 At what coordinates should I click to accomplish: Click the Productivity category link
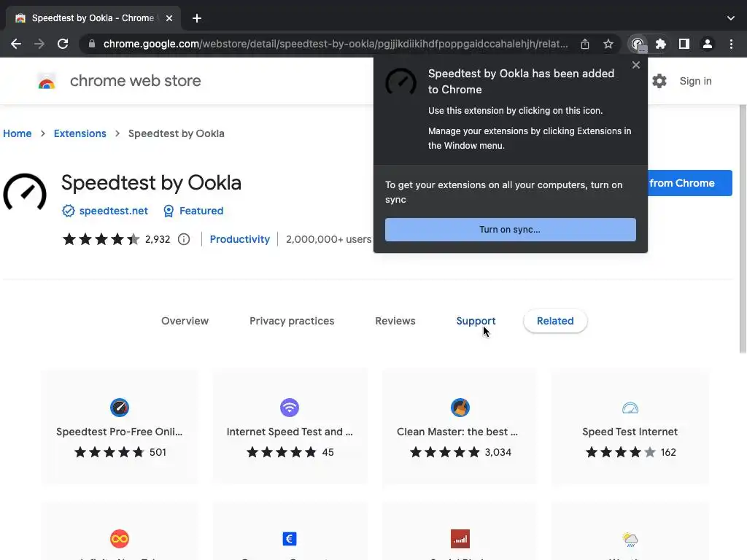239,239
